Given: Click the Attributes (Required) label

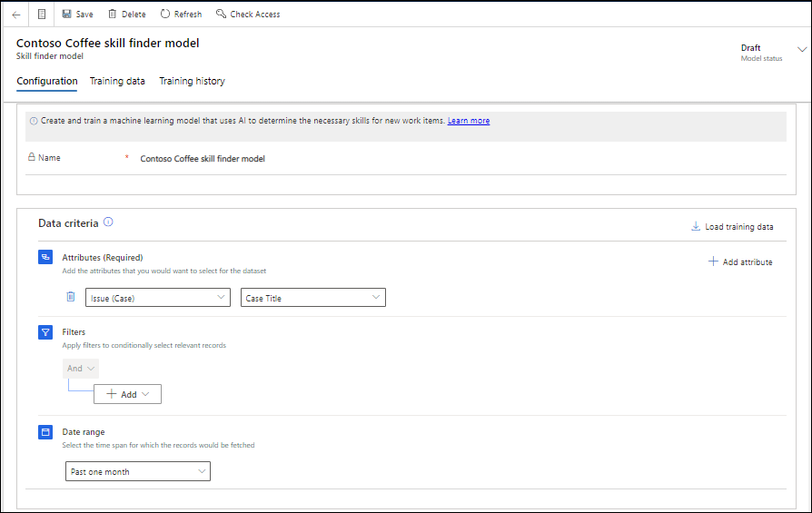Looking at the screenshot, I should pos(103,257).
